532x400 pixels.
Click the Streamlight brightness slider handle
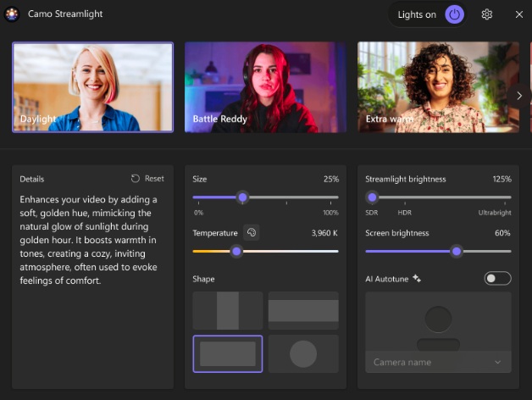[371, 197]
